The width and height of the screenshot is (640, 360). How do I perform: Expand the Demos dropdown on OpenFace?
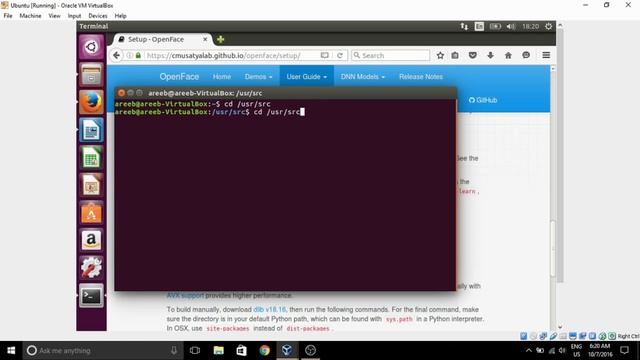(x=258, y=77)
